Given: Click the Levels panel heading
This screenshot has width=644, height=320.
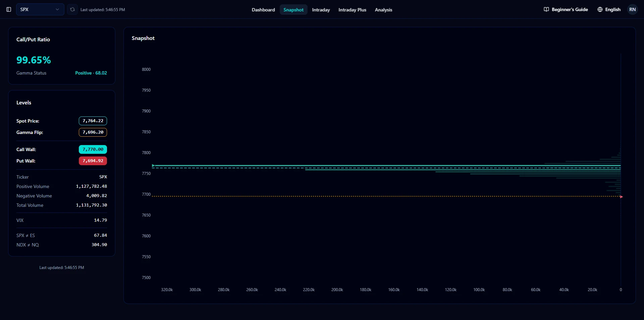Looking at the screenshot, I should [24, 103].
